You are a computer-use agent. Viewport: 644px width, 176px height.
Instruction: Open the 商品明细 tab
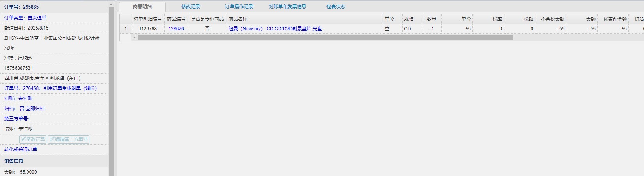click(142, 7)
